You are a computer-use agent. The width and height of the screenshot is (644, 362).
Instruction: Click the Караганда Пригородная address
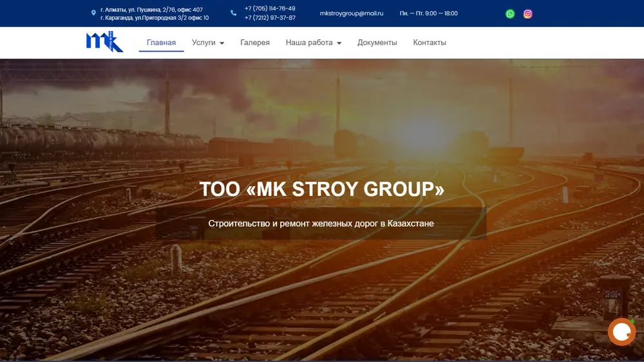(155, 17)
